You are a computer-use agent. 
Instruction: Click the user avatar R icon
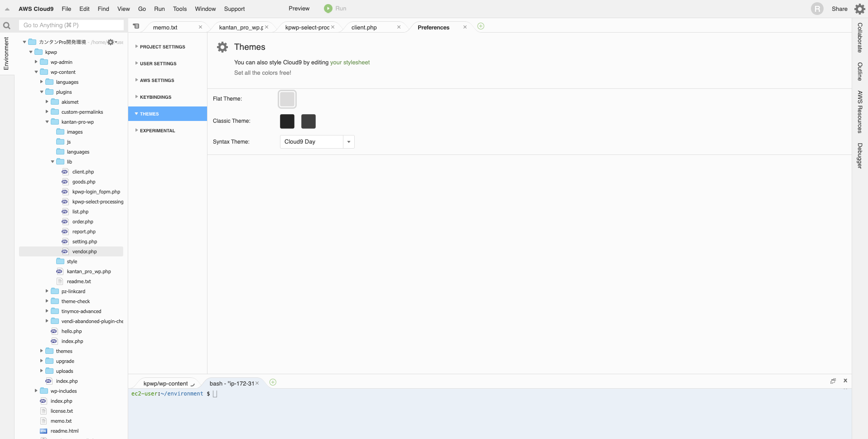(817, 9)
